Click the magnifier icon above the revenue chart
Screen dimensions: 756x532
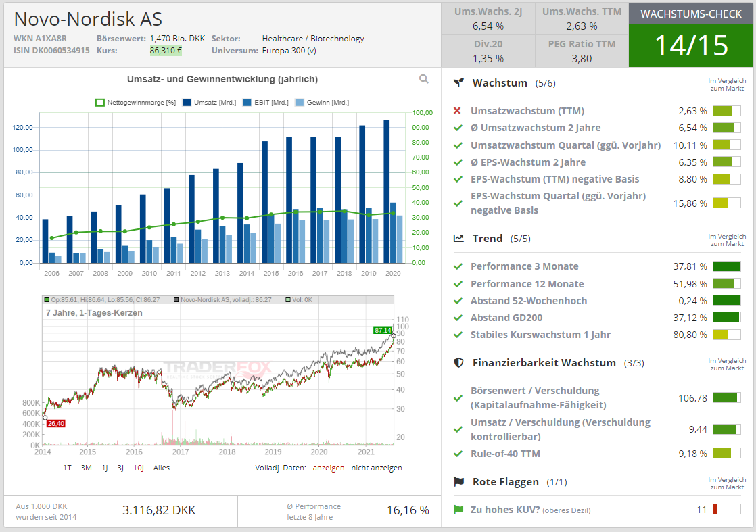tap(423, 79)
